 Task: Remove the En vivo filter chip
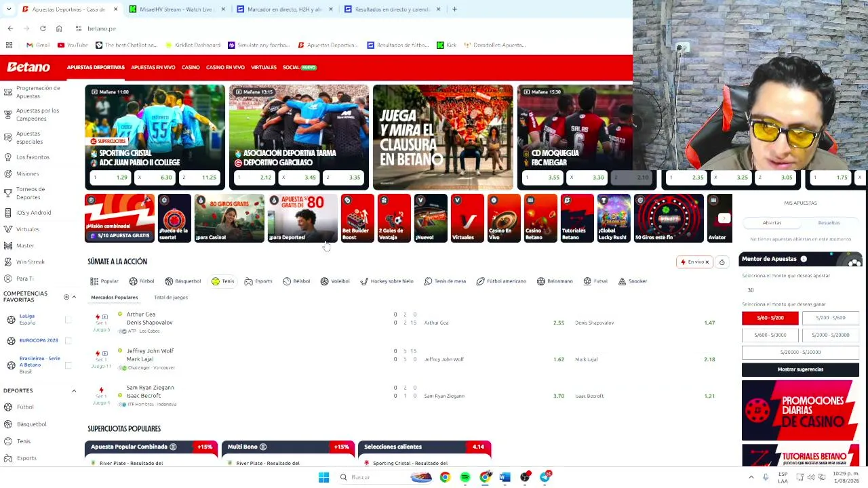pos(707,262)
